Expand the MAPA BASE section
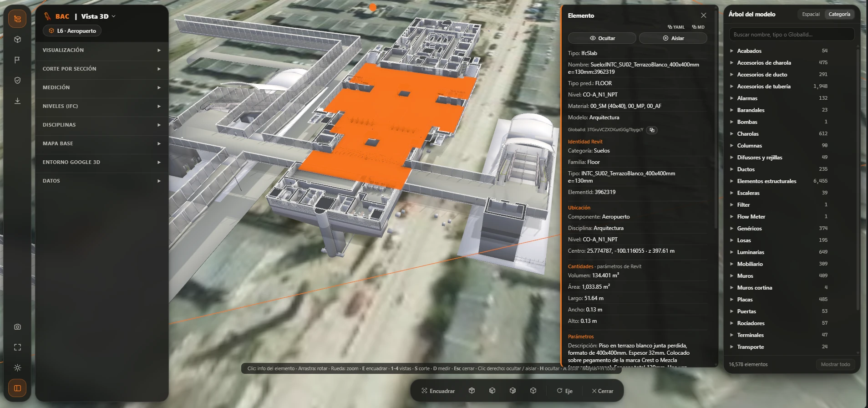The width and height of the screenshot is (868, 408). 102,143
